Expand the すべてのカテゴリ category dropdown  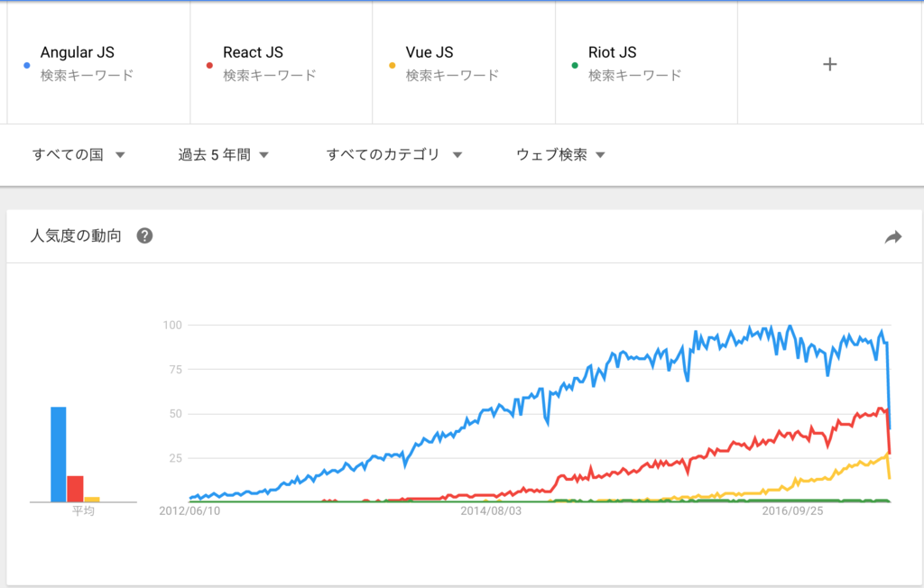394,154
